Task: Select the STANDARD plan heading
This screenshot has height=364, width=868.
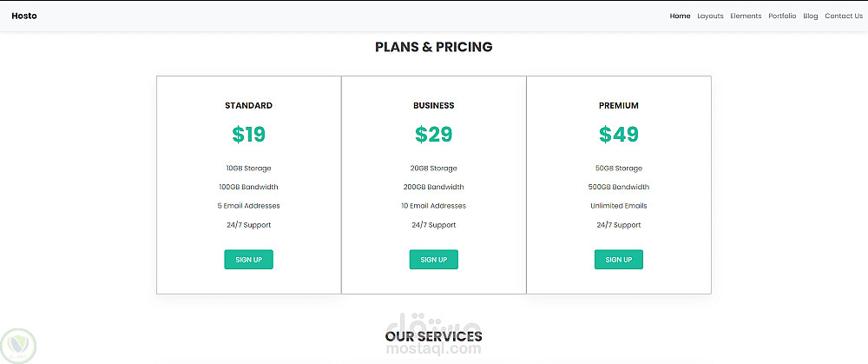Action: [249, 106]
